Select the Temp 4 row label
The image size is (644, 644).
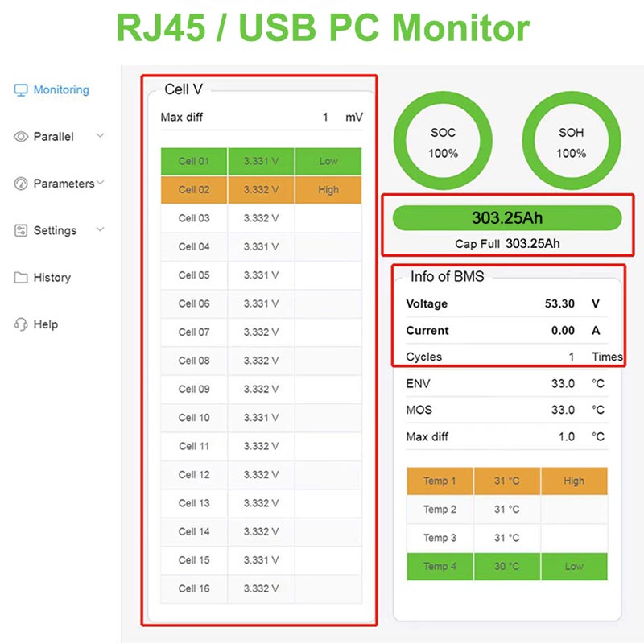click(440, 567)
